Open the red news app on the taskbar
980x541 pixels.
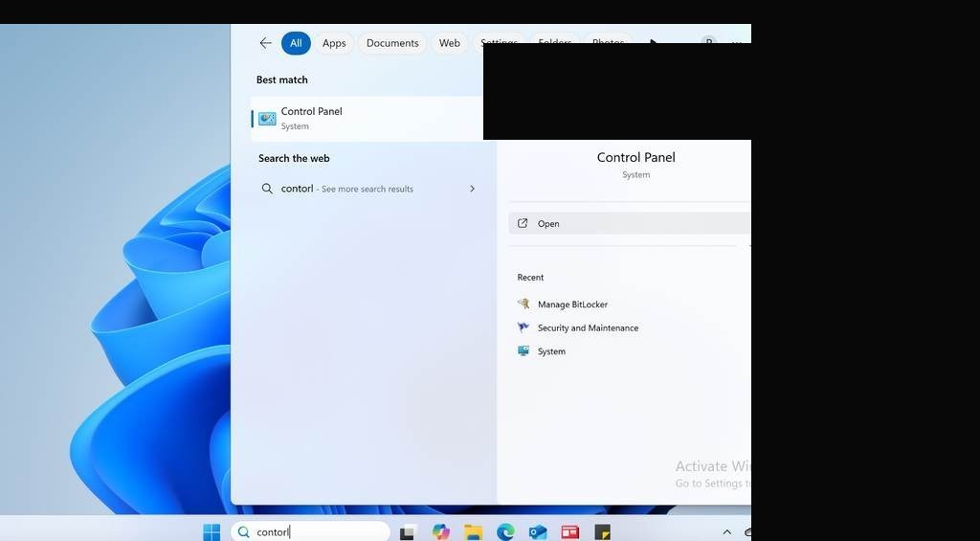(570, 532)
